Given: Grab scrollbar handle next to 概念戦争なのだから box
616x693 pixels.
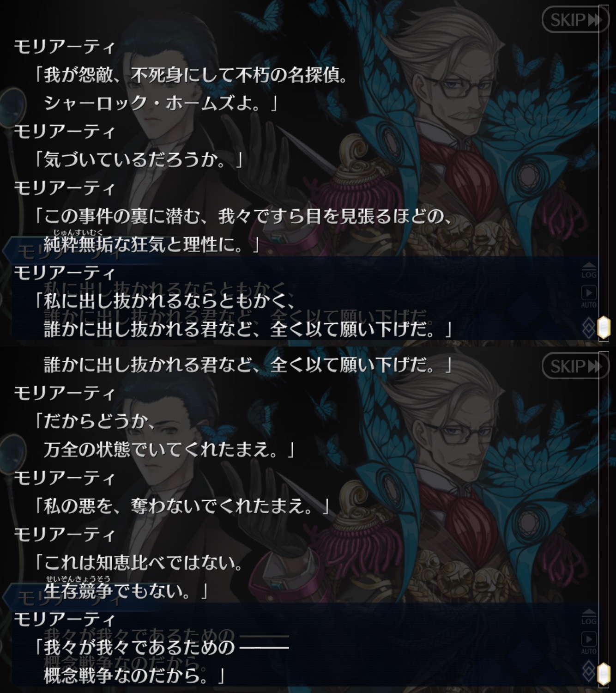Looking at the screenshot, I should click(x=604, y=674).
